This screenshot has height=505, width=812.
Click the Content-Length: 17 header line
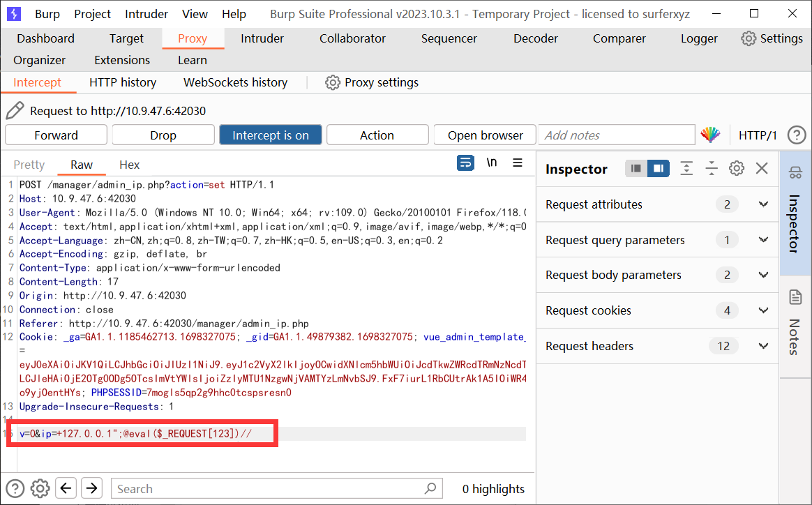click(69, 282)
